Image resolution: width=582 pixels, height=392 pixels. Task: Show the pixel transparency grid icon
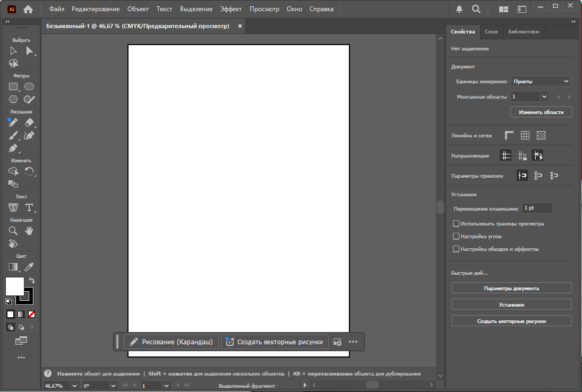pyautogui.click(x=541, y=135)
